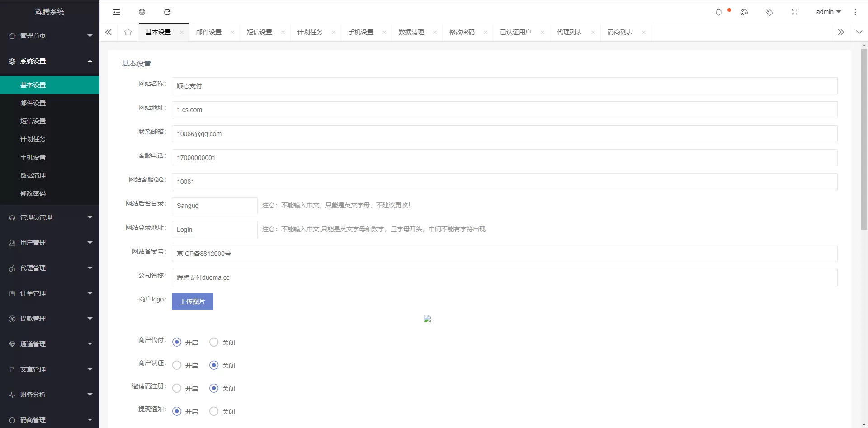The height and width of the screenshot is (428, 868).
Task: Open the globe website icon
Action: click(142, 12)
